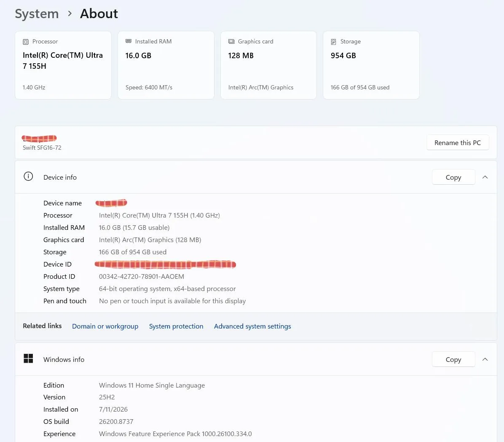Open System protection link

(x=176, y=326)
